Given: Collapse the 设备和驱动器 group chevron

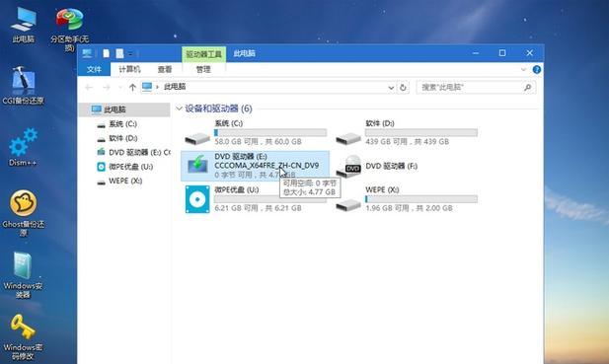Looking at the screenshot, I should click(x=179, y=109).
